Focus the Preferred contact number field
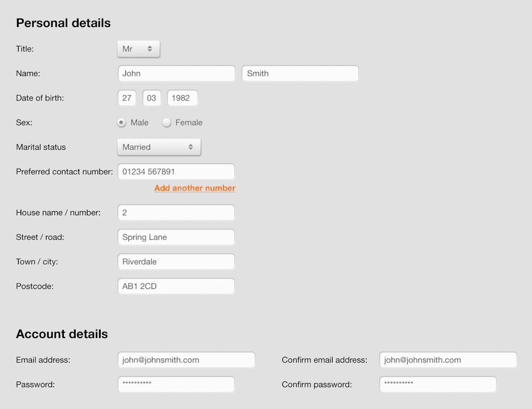The width and height of the screenshot is (532, 409). 176,171
